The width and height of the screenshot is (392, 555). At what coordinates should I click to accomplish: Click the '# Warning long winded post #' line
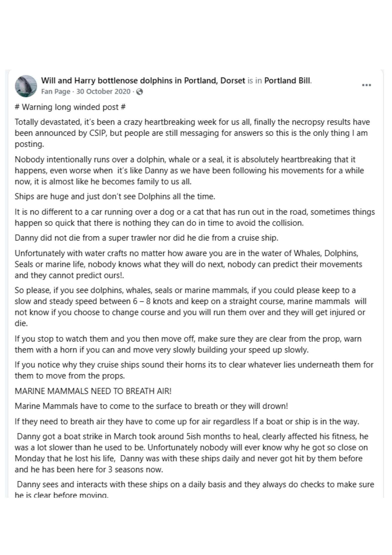[70, 107]
